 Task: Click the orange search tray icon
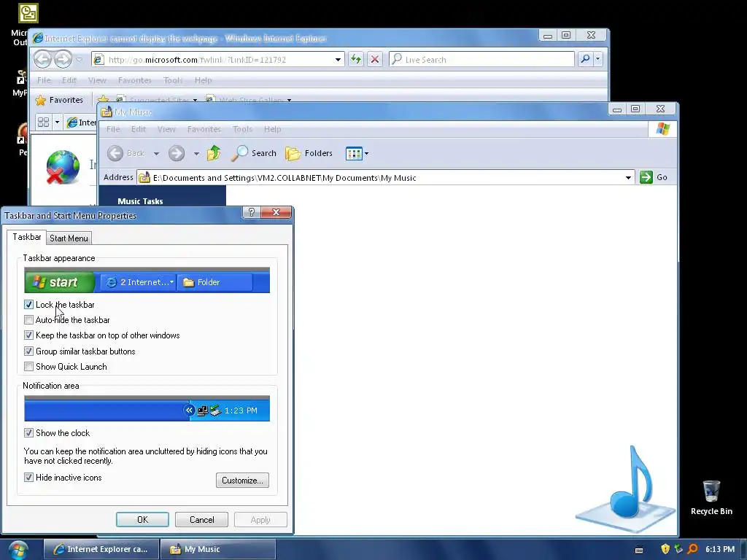click(x=693, y=549)
